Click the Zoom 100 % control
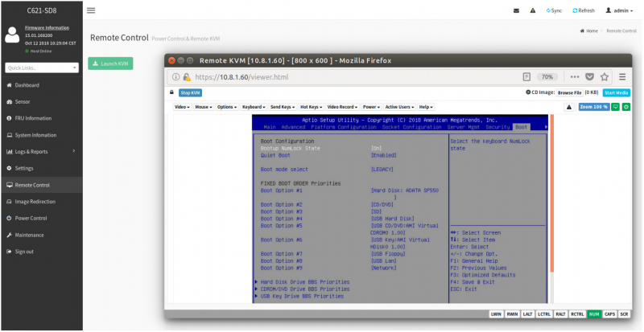The width and height of the screenshot is (644, 332). tap(593, 107)
